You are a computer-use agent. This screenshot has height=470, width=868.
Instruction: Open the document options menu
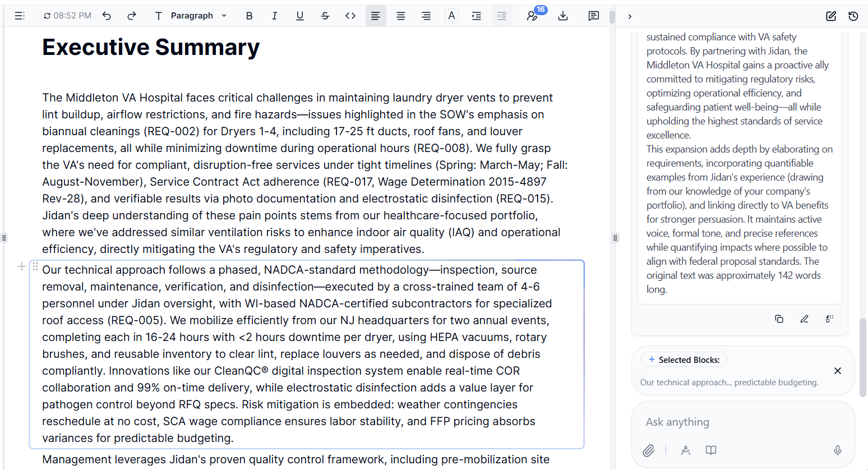(20, 16)
